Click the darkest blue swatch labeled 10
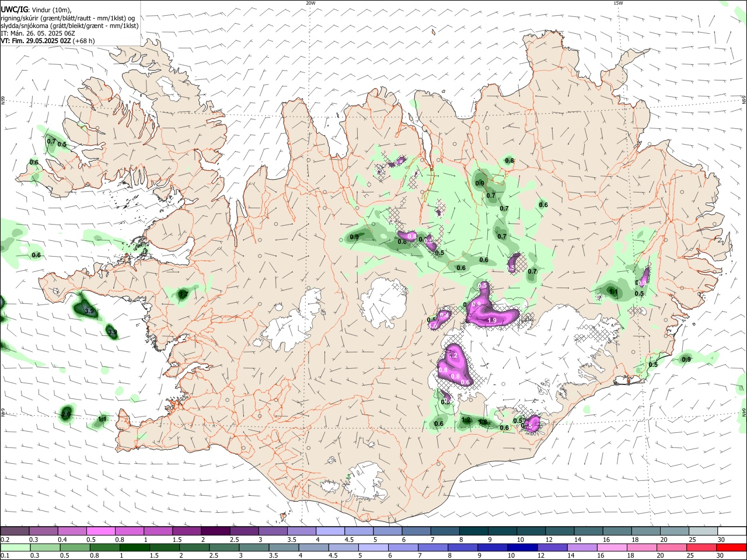The height and width of the screenshot is (560, 747). [523, 548]
